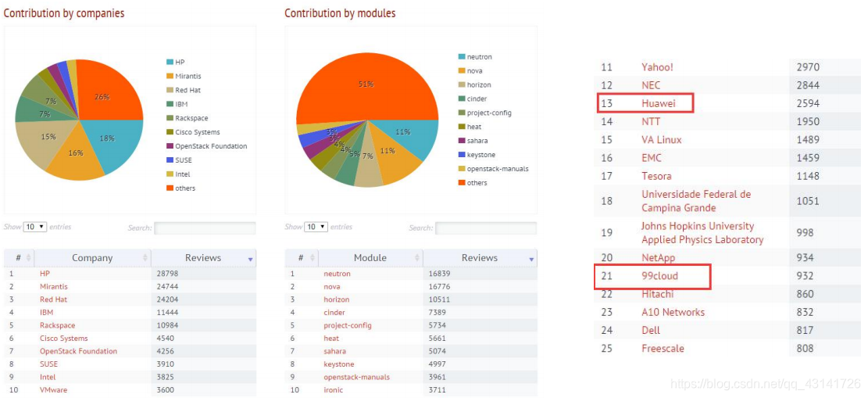Screen dimensions: 868x398
Task: Sort by the Module column header
Action: pyautogui.click(x=370, y=258)
